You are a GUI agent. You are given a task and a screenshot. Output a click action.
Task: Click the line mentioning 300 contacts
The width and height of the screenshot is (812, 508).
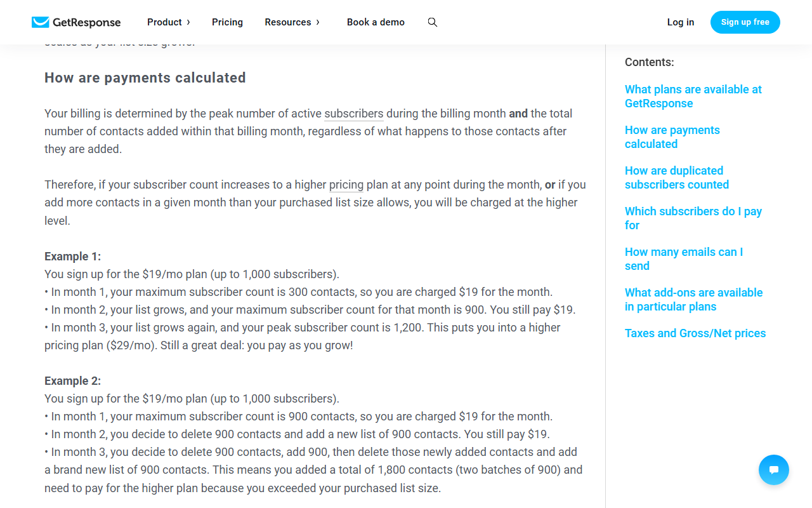pos(299,292)
